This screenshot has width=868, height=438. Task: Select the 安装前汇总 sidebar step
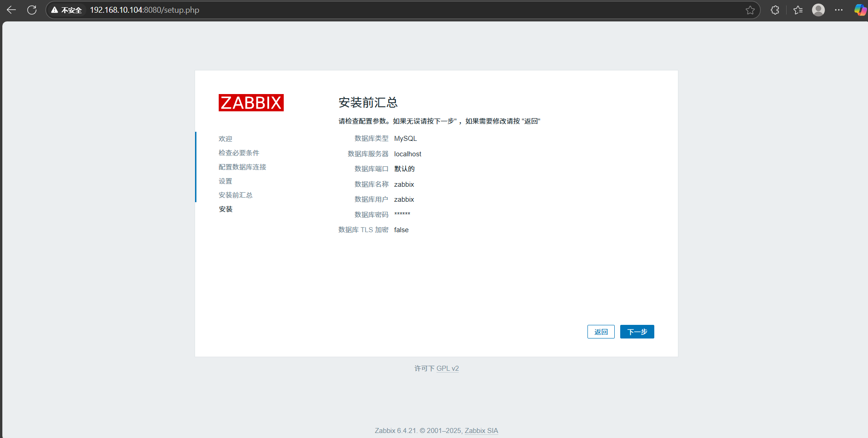coord(236,195)
